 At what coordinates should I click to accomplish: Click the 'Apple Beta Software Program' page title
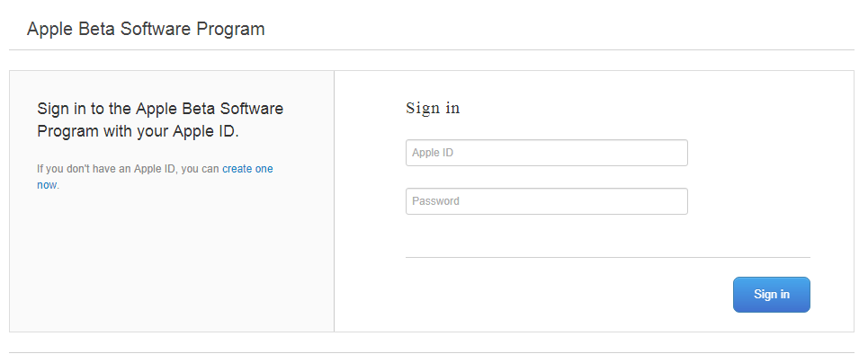pos(146,29)
